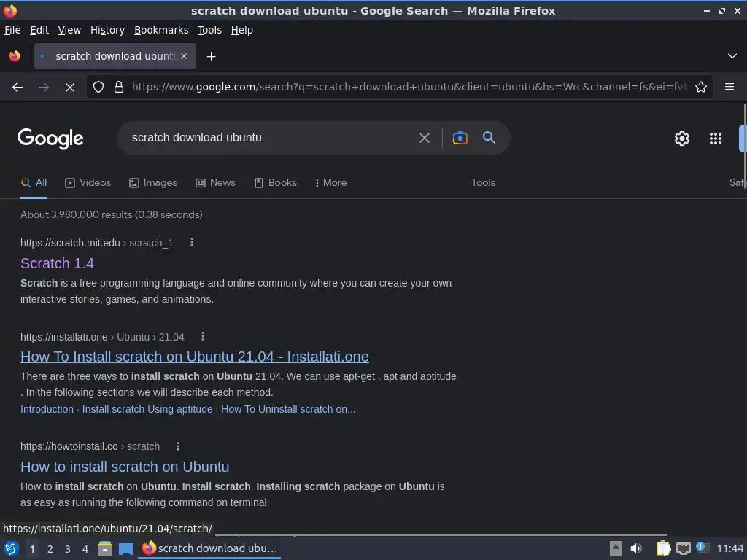This screenshot has height=560, width=747.
Task: Open the Edit menu
Action: (39, 30)
